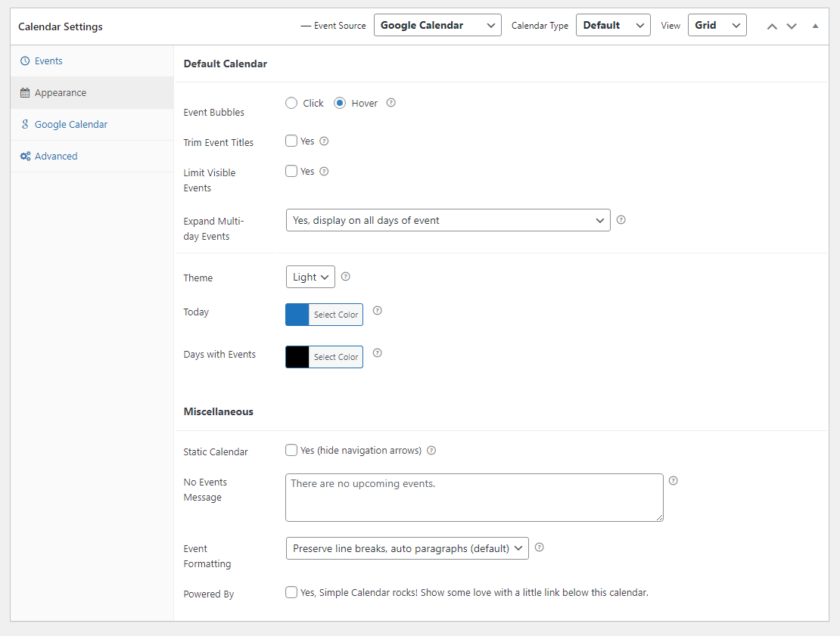Switch to the Events tab
The height and width of the screenshot is (636, 840).
(92, 61)
